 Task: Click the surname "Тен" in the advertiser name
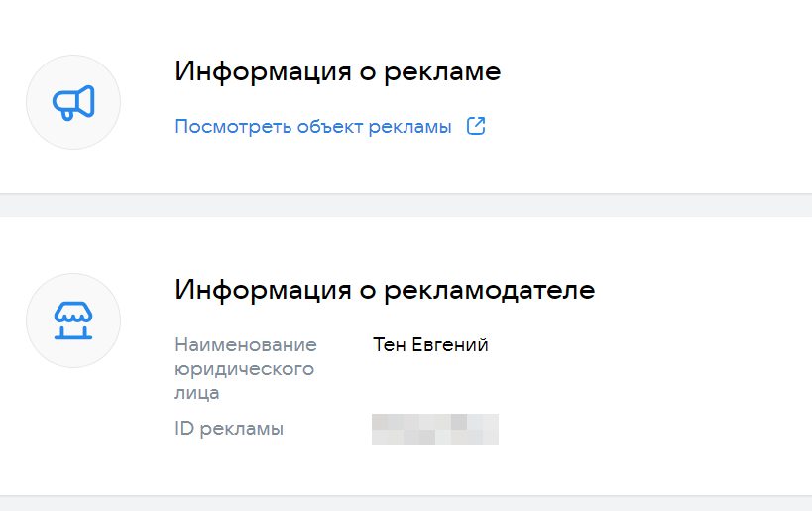coord(388,345)
